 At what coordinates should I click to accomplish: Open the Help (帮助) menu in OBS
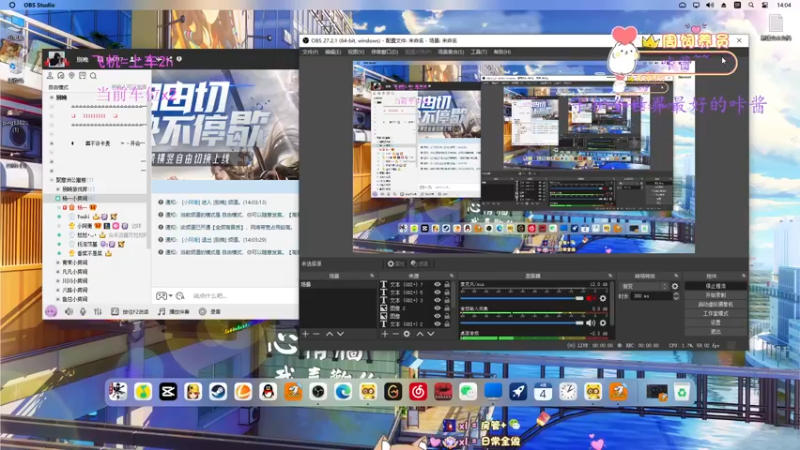(502, 52)
